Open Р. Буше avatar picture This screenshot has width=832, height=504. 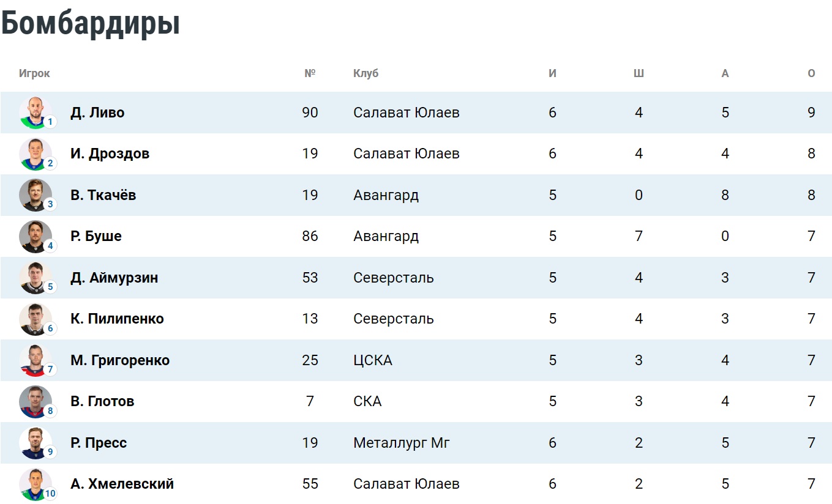click(x=36, y=236)
